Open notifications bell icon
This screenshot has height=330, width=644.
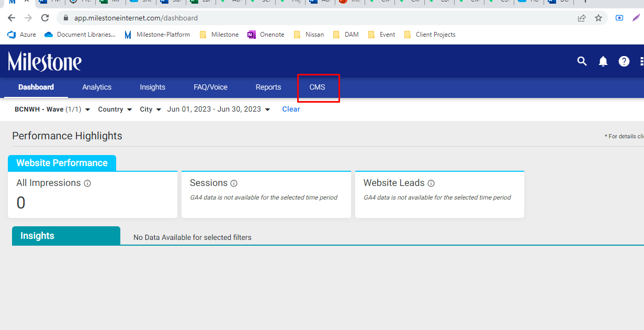tap(603, 61)
